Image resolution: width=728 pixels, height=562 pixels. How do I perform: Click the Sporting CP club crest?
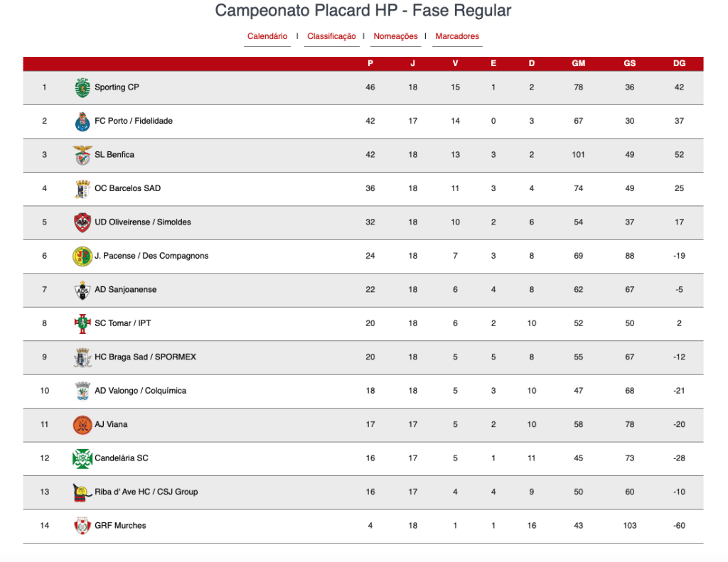[x=82, y=87]
